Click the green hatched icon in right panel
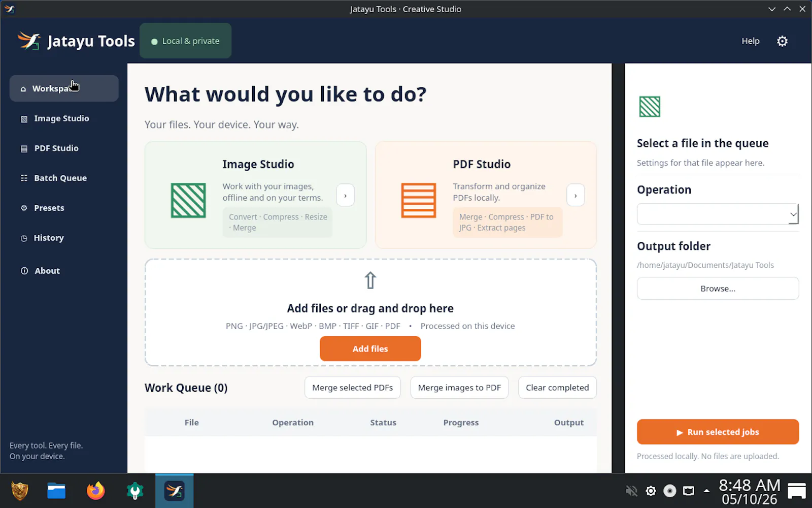 tap(650, 107)
